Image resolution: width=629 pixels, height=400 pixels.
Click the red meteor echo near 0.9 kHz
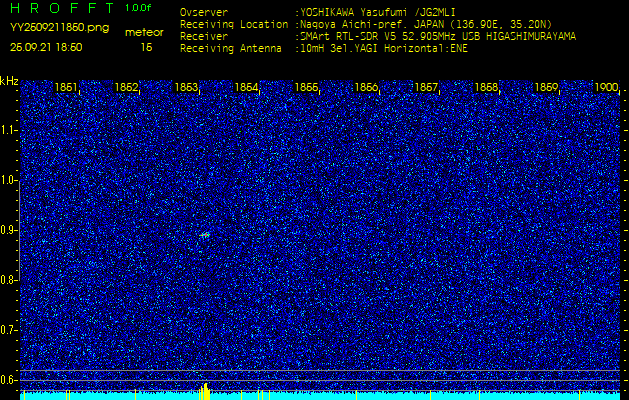(x=205, y=235)
